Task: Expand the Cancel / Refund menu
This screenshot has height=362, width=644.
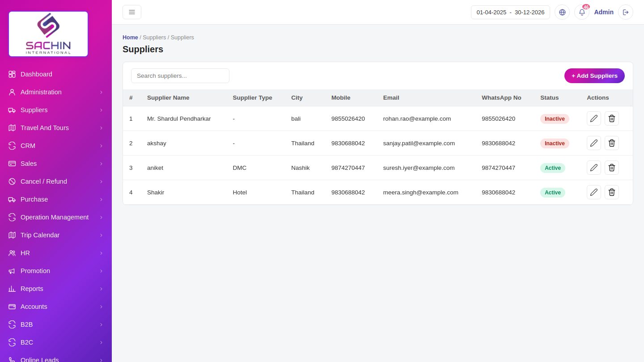Action: click(x=56, y=181)
